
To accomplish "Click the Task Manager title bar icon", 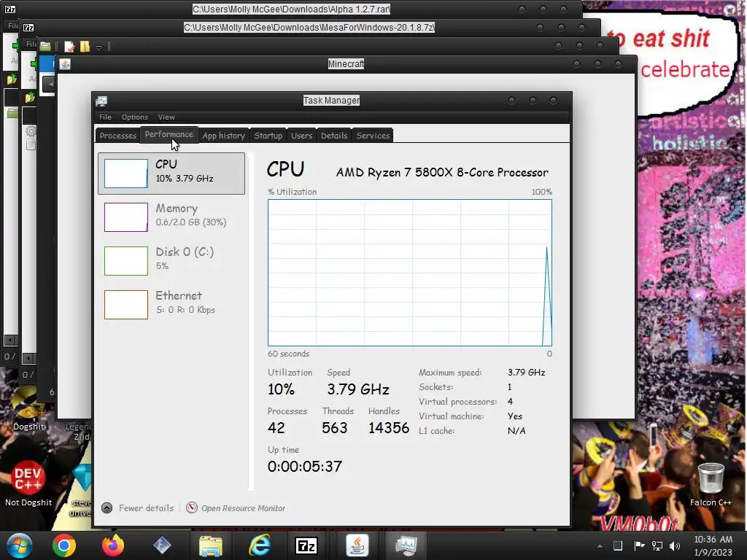I will 101,101.
